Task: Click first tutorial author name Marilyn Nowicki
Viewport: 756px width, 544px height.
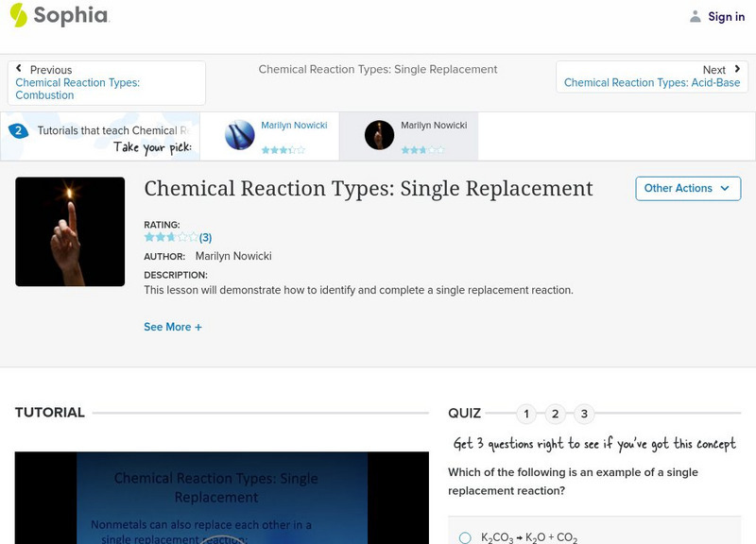Action: [294, 126]
